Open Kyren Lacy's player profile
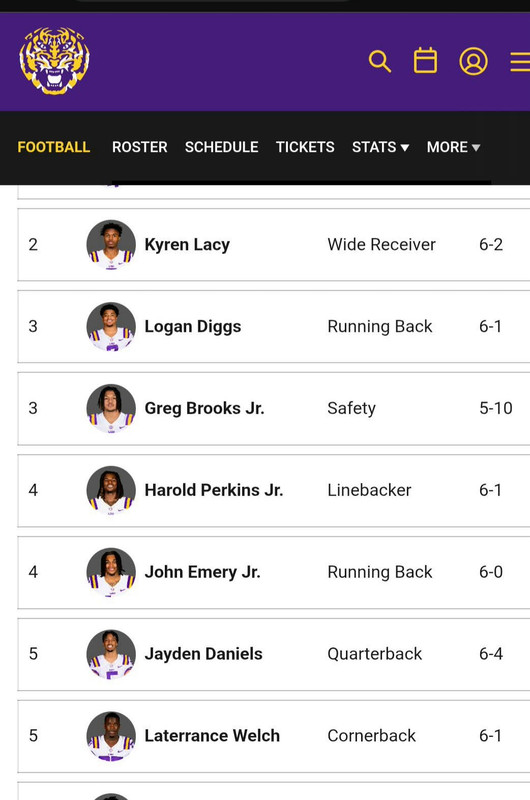The height and width of the screenshot is (800, 530). coord(187,244)
